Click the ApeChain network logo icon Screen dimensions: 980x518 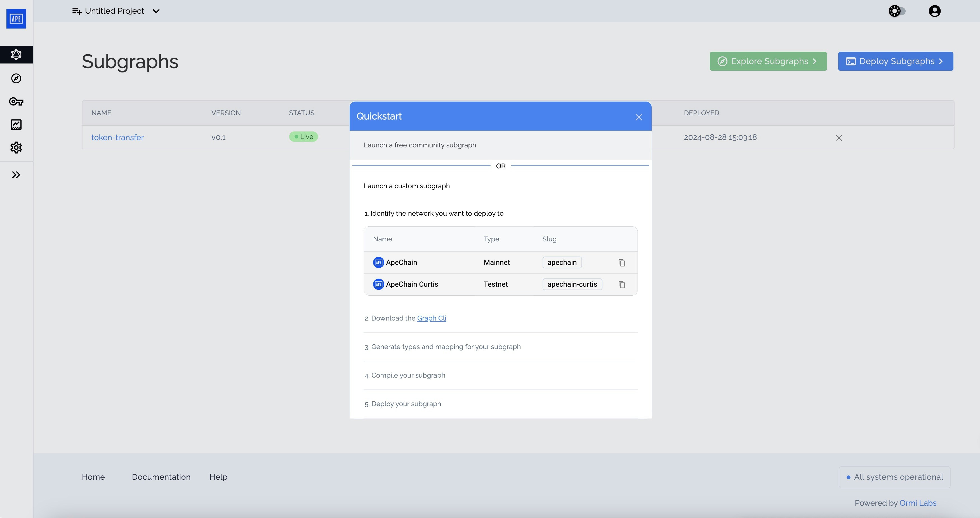coord(378,262)
